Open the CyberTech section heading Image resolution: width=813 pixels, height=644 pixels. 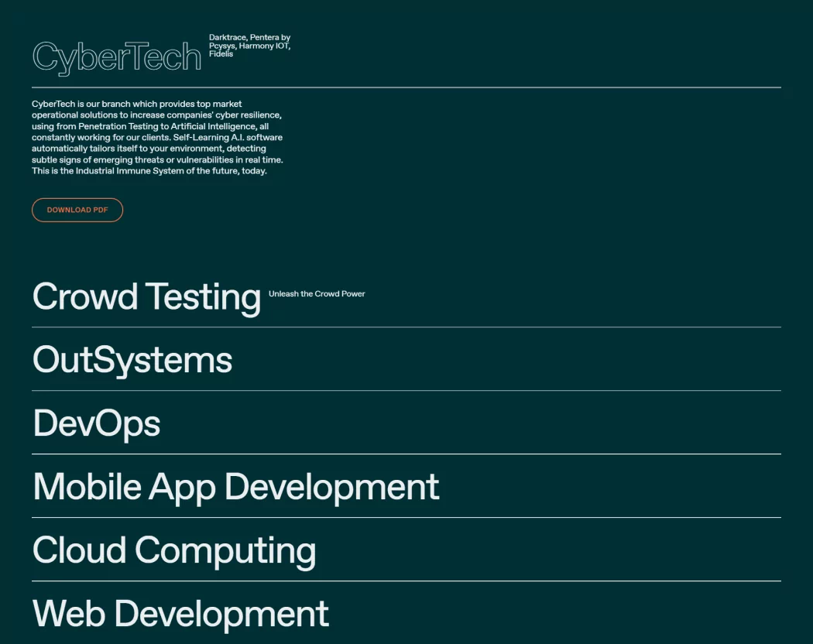pyautogui.click(x=117, y=57)
